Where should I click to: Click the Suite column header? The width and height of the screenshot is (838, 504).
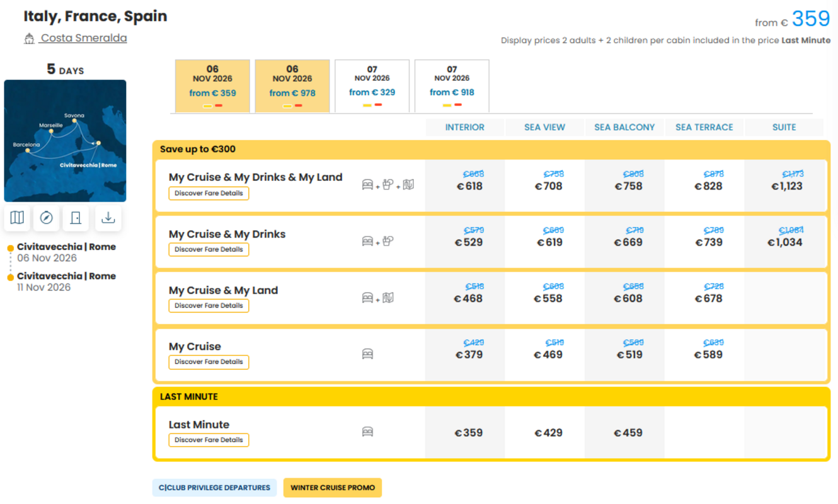pos(784,127)
